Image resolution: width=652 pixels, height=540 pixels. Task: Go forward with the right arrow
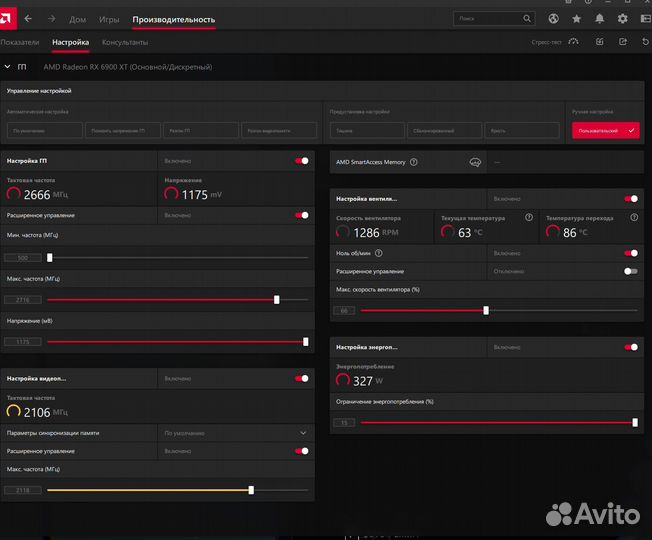click(52, 19)
